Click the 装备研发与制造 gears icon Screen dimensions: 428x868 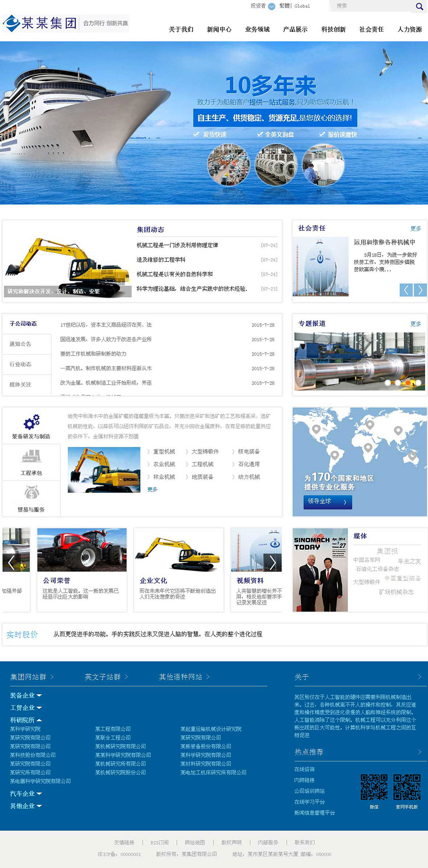pos(32,422)
